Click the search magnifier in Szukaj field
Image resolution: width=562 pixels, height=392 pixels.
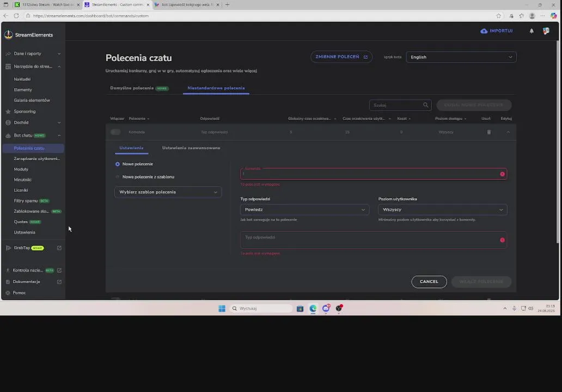point(425,105)
